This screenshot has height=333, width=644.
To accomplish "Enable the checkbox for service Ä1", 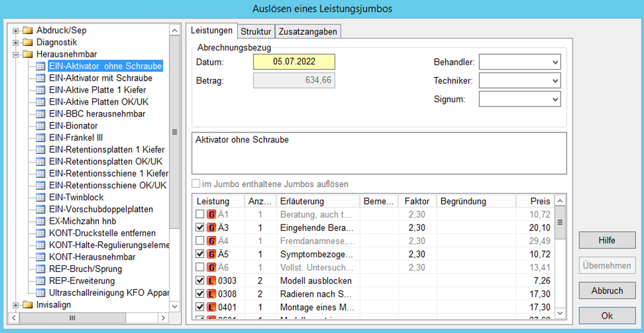I will [x=200, y=215].
